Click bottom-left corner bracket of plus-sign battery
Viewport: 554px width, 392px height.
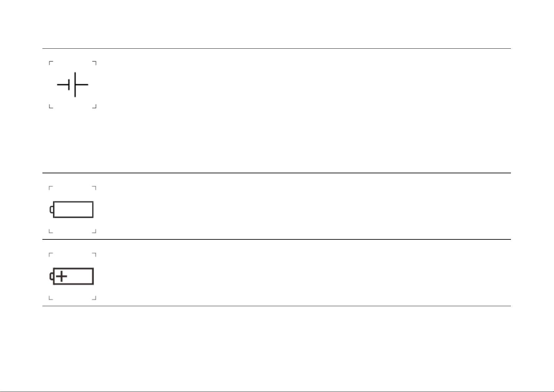pyautogui.click(x=51, y=298)
